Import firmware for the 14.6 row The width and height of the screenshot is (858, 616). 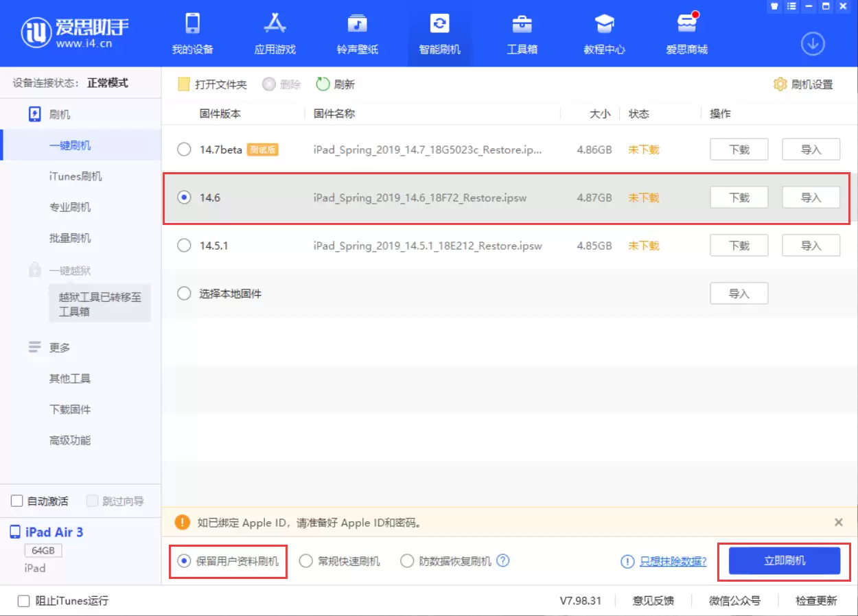(x=811, y=198)
